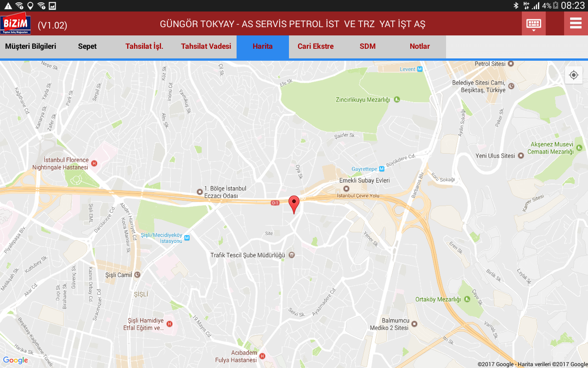Tap the Zincirlikuyu Mezarlığı cemetery marker
The height and width of the screenshot is (368, 588).
397,99
